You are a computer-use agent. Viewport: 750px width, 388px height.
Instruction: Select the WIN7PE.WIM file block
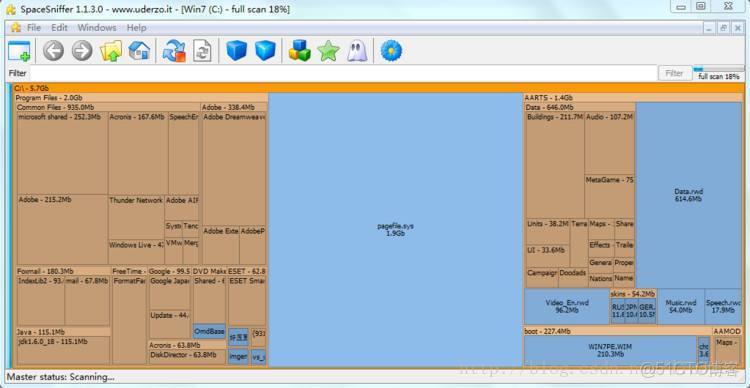tap(610, 351)
